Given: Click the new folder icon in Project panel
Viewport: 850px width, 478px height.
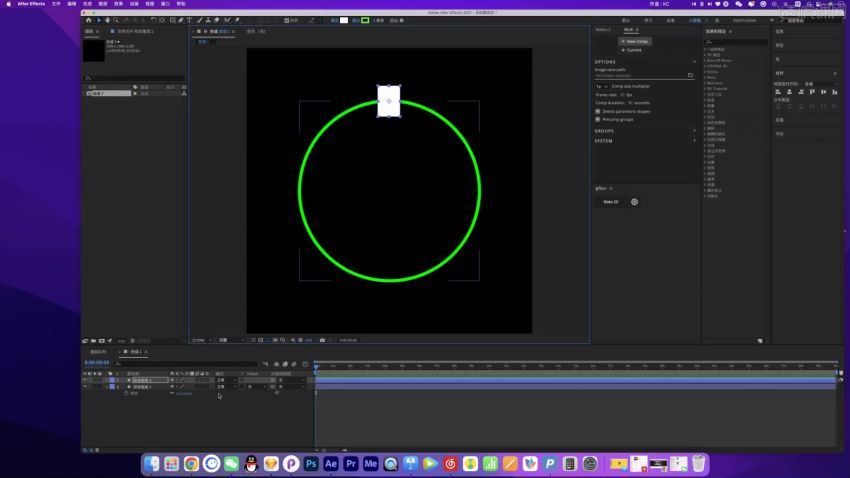Looking at the screenshot, I should pyautogui.click(x=93, y=341).
